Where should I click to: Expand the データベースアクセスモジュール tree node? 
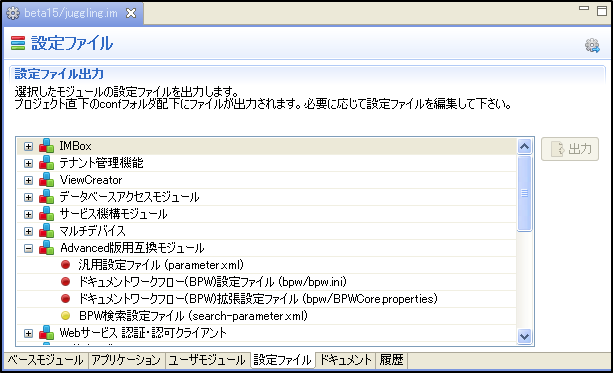click(28, 197)
